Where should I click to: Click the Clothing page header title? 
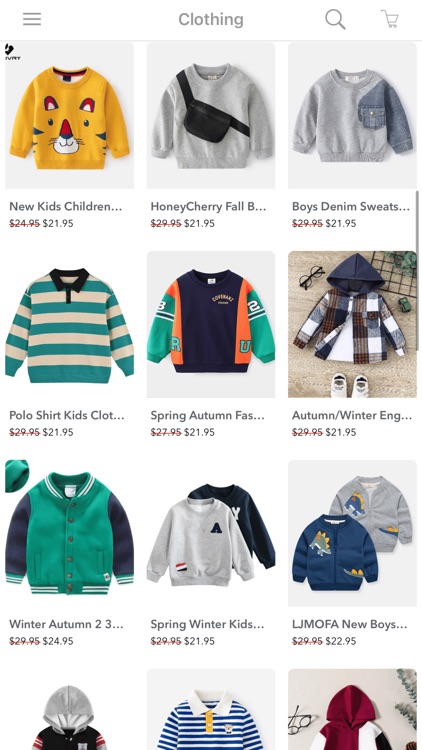coord(211,20)
